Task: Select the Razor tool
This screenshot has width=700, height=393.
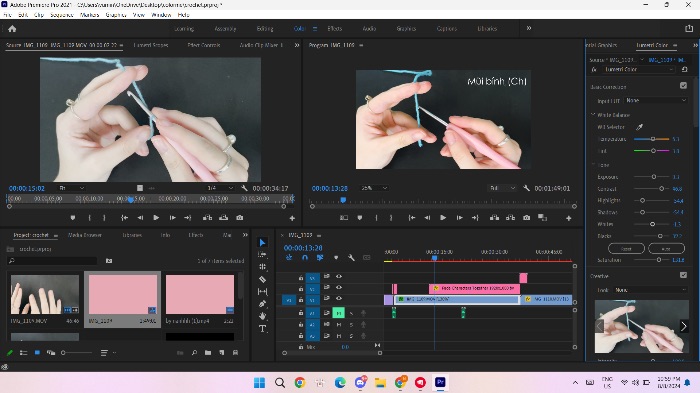Action: point(262,279)
